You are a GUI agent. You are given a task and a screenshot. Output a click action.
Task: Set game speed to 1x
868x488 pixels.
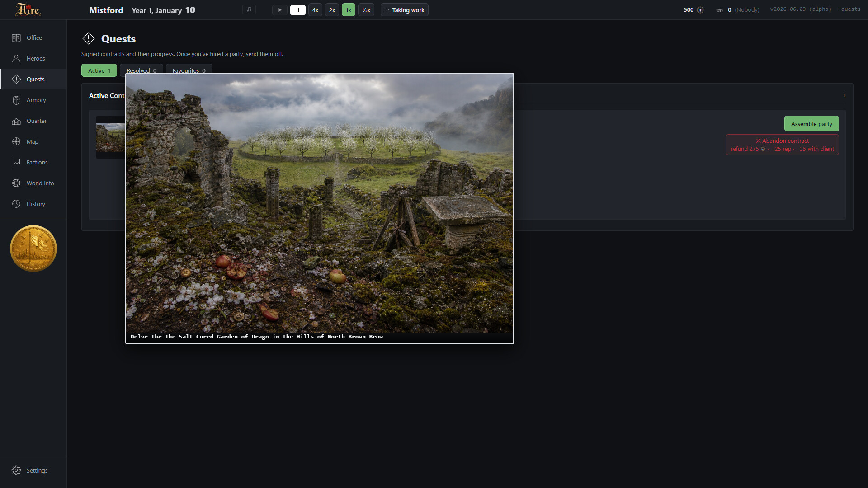349,10
